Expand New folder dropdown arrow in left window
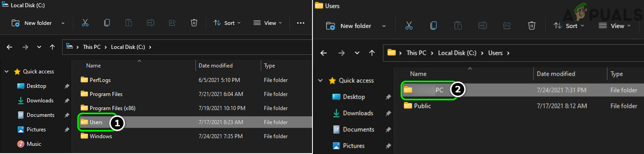 [63, 23]
